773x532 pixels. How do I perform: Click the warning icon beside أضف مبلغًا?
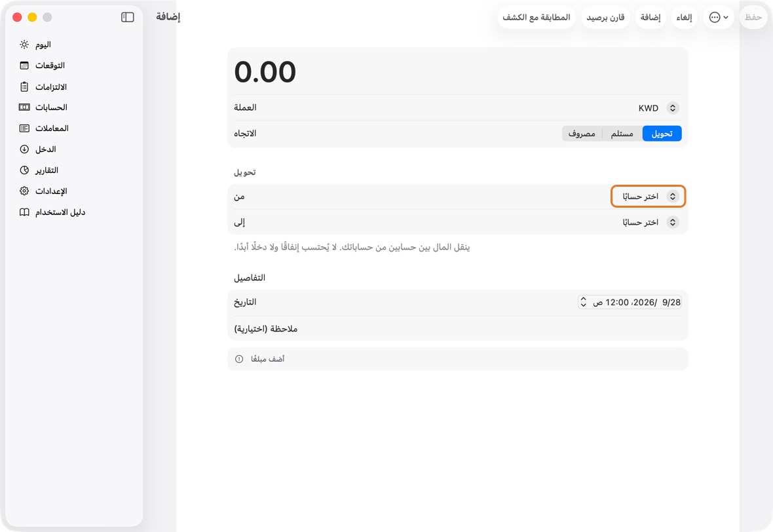tap(239, 359)
